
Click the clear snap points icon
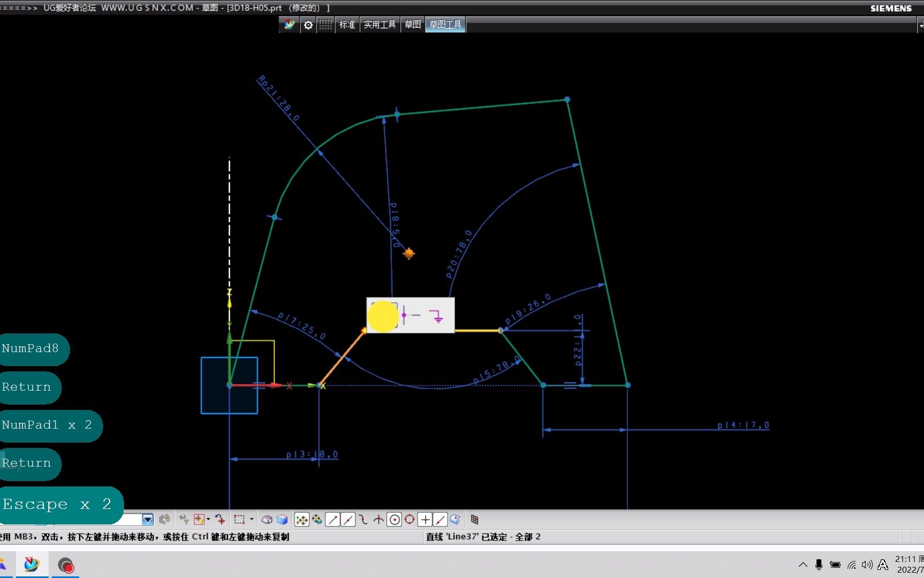click(317, 520)
